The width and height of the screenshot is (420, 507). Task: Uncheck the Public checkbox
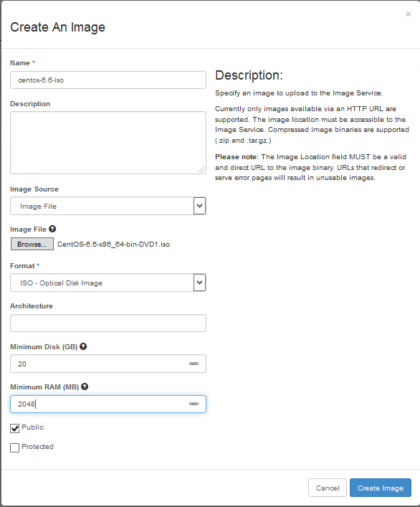14,428
